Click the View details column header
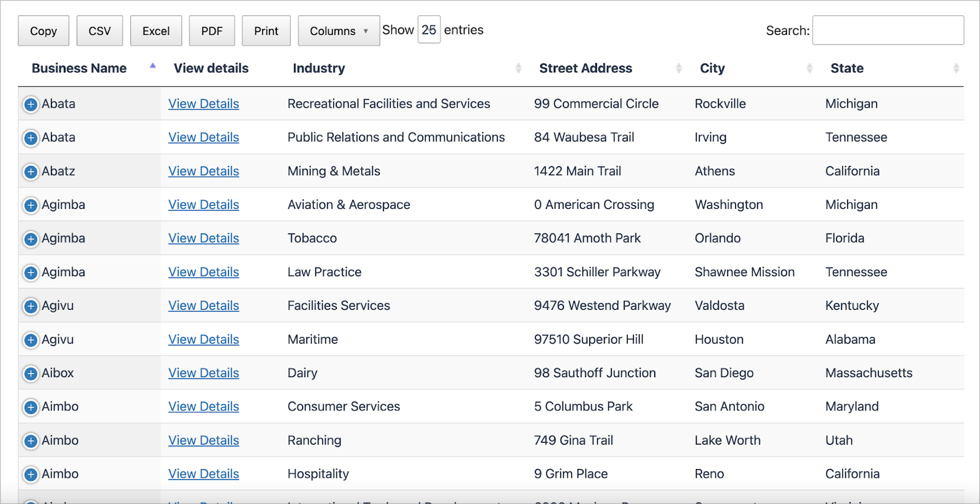Screen dimensions: 980x504 pyautogui.click(x=211, y=68)
